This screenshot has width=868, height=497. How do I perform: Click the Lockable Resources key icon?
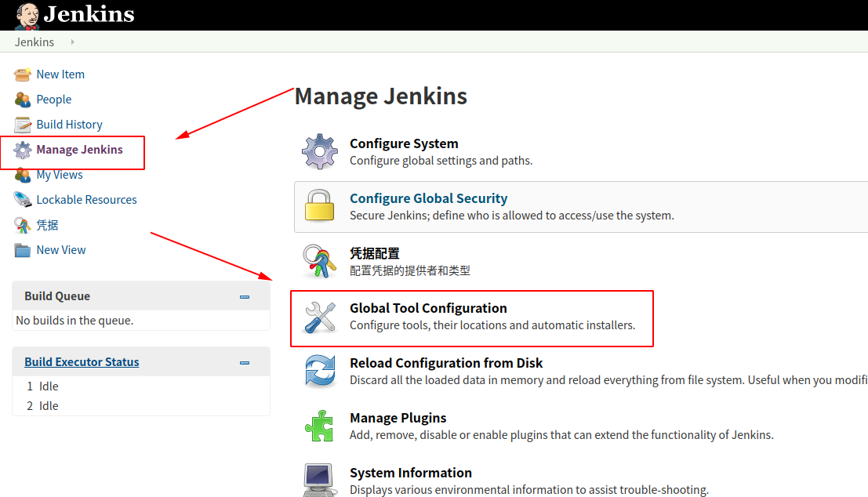coord(22,199)
